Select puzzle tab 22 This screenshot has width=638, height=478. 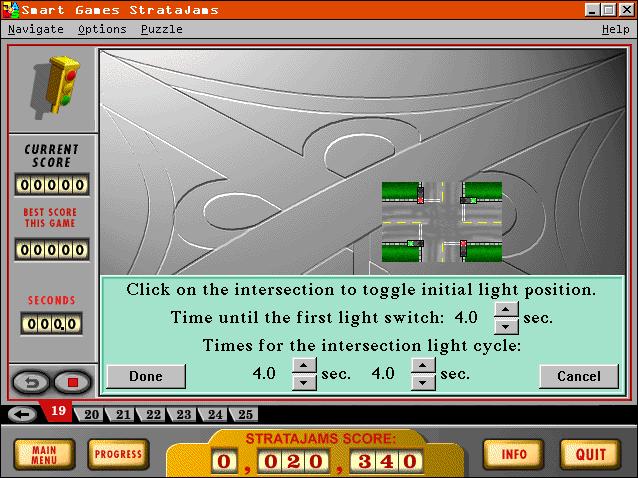coord(153,415)
